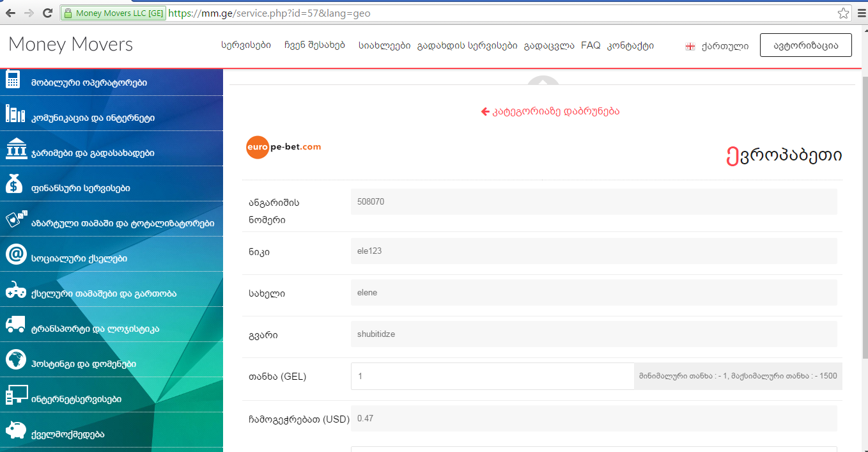Screen dimensions: 868x452
Task: Click the ევროპაბეთი service heading
Action: coord(784,155)
